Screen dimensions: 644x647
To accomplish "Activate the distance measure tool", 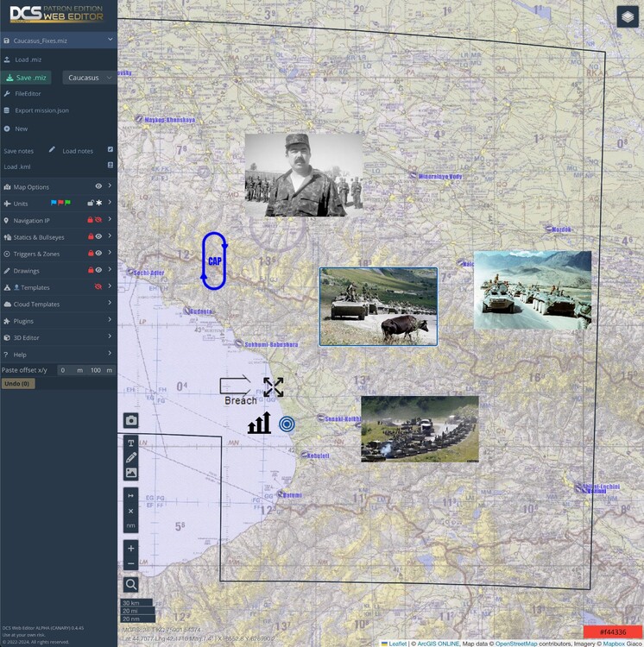I will (x=131, y=495).
